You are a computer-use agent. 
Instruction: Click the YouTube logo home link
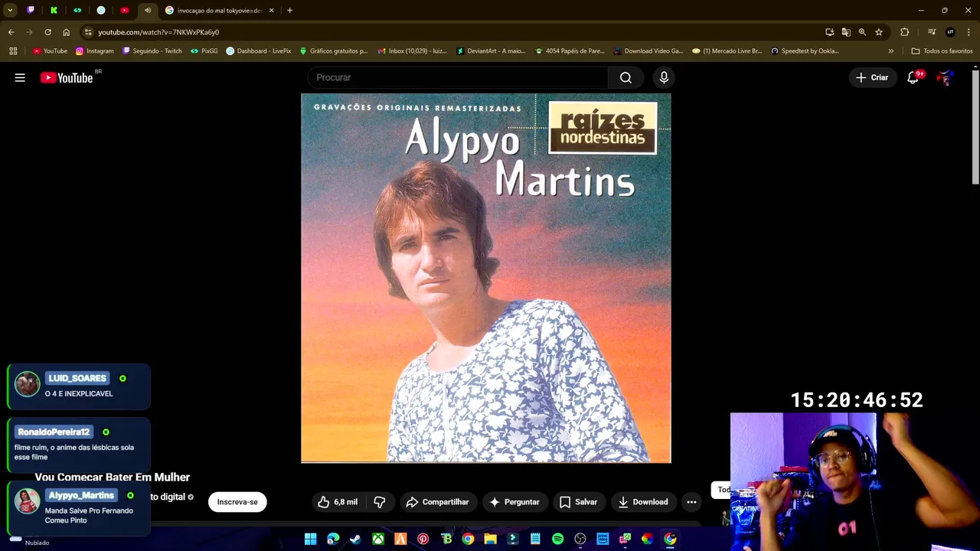point(67,77)
